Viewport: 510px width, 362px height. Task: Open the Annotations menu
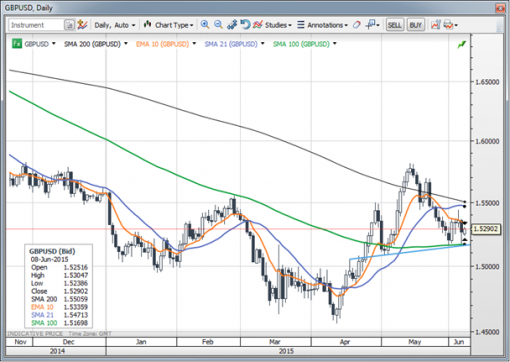tap(327, 25)
